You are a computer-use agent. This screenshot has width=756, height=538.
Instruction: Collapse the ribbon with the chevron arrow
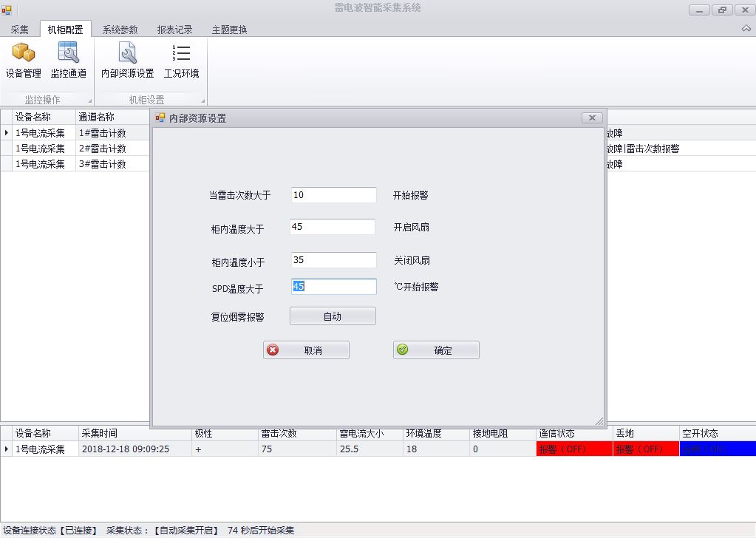coord(746,29)
